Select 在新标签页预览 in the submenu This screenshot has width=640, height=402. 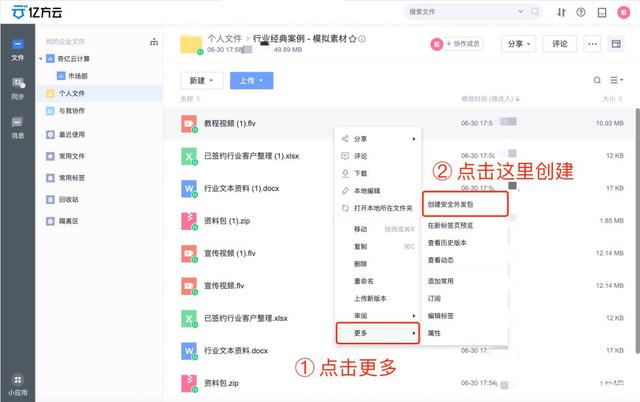pos(465,225)
